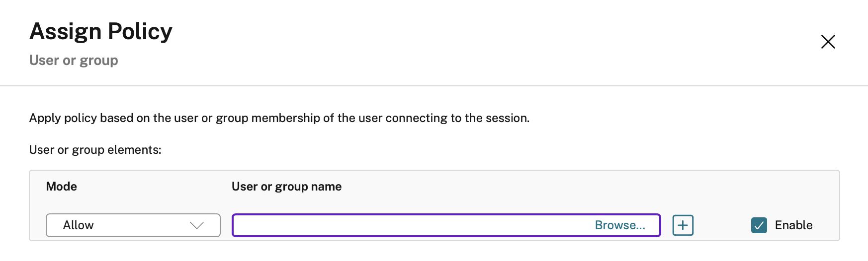
Task: Click the User or group elements label
Action: point(95,150)
